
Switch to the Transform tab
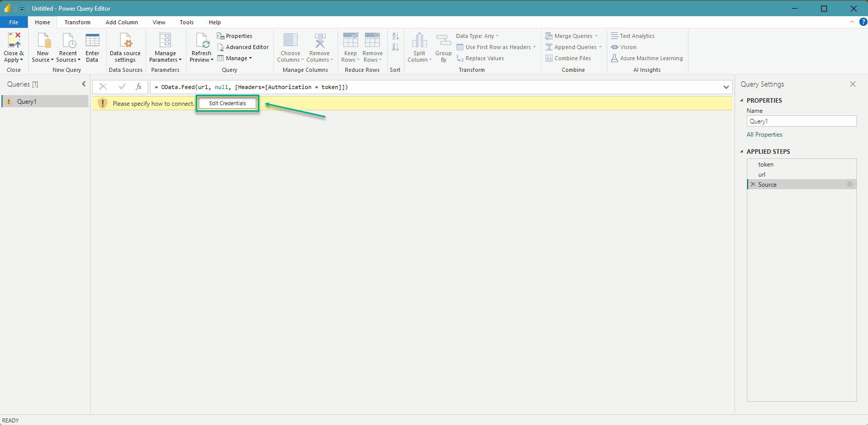coord(77,22)
